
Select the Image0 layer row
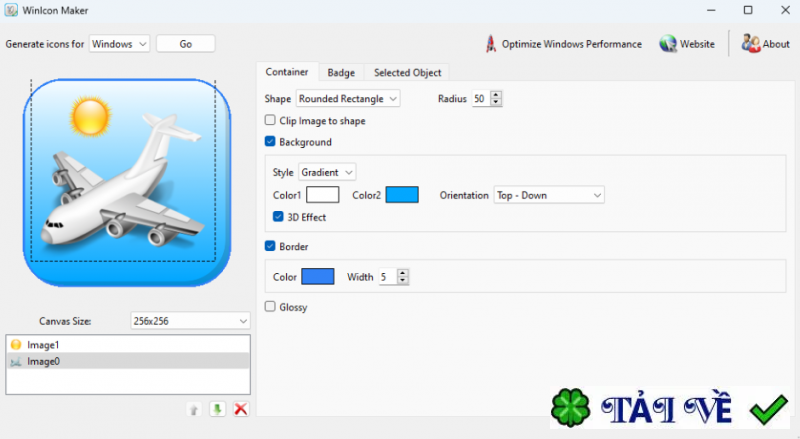click(x=128, y=361)
